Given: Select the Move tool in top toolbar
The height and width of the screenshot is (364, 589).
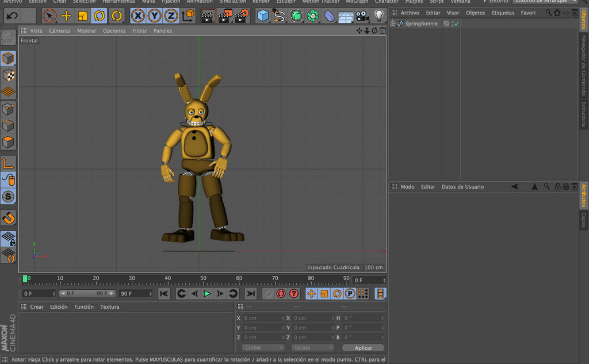Looking at the screenshot, I should coord(66,16).
